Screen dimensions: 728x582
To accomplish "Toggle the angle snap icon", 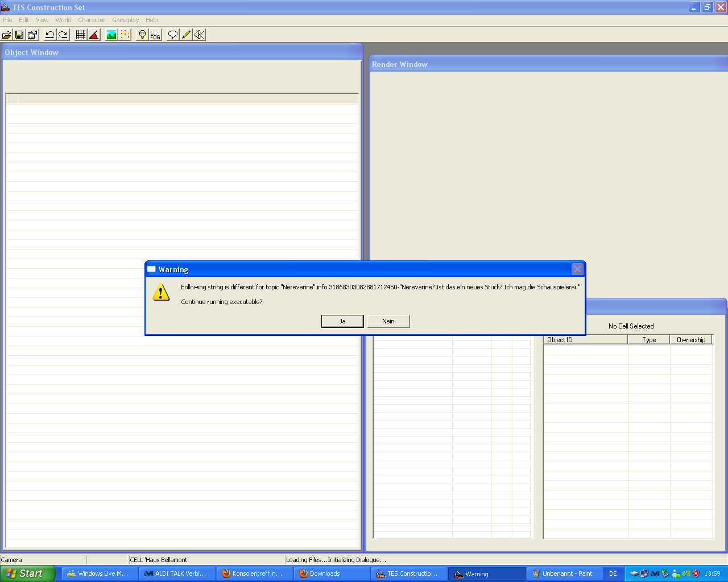I will coord(94,35).
